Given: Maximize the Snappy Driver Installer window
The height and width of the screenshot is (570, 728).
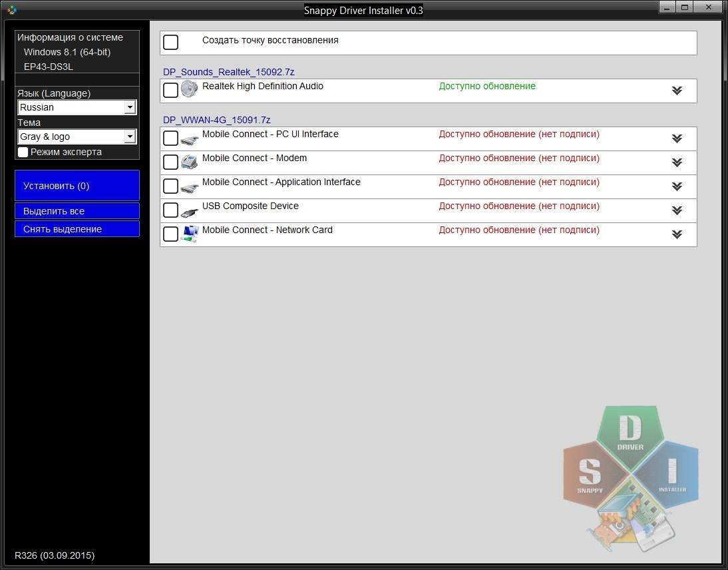Looking at the screenshot, I should [x=684, y=7].
